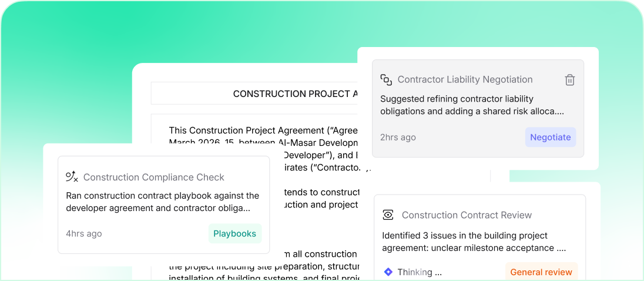
Task: Click the Construction Compliance Check playbook icon
Action: 72,177
